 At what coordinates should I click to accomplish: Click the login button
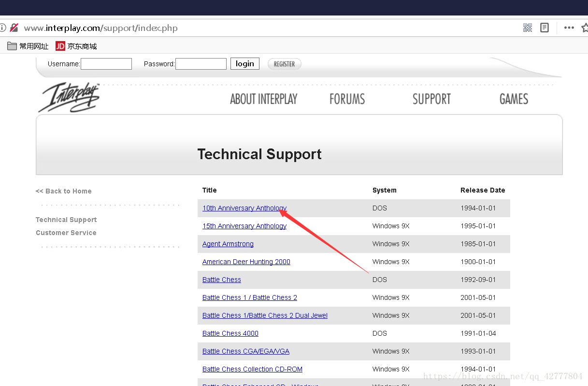pyautogui.click(x=245, y=63)
